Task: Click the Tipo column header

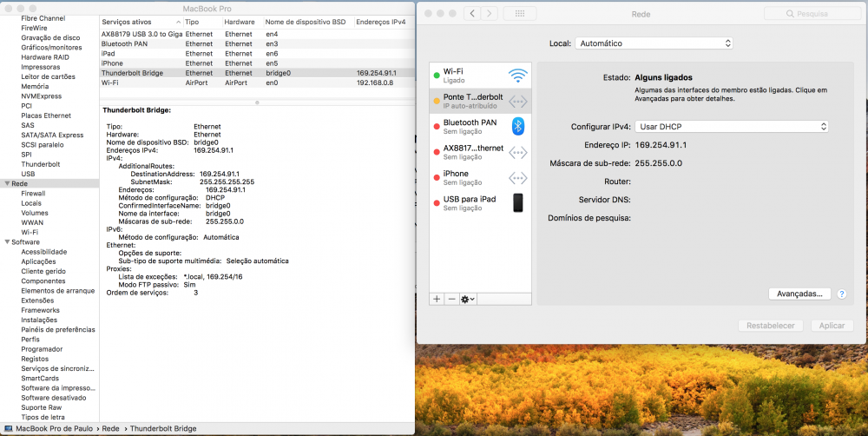Action: (x=202, y=23)
